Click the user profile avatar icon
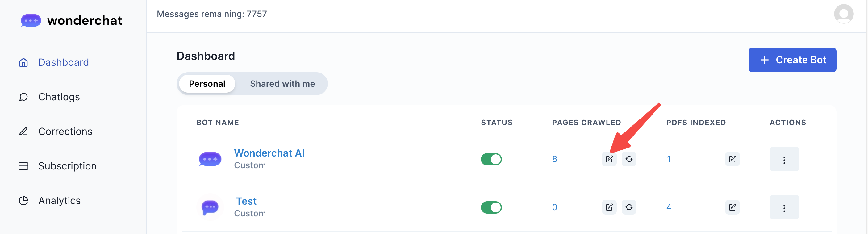868x234 pixels. 843,14
